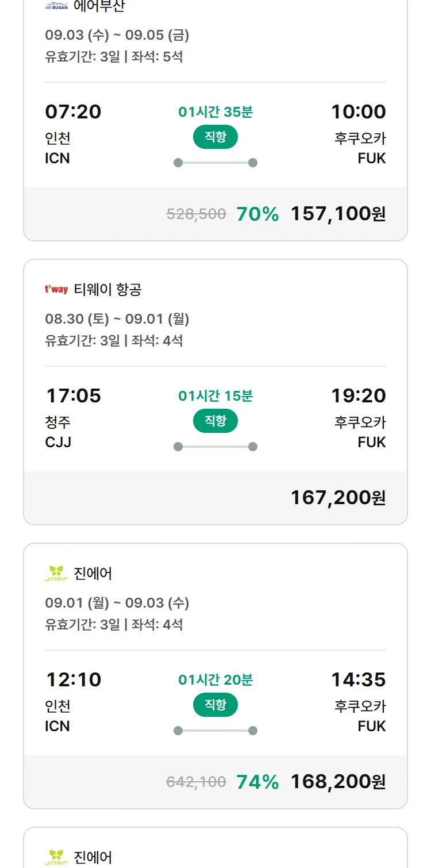This screenshot has height=868, width=431.
Task: Click the t'way airline logo
Action: click(x=56, y=290)
